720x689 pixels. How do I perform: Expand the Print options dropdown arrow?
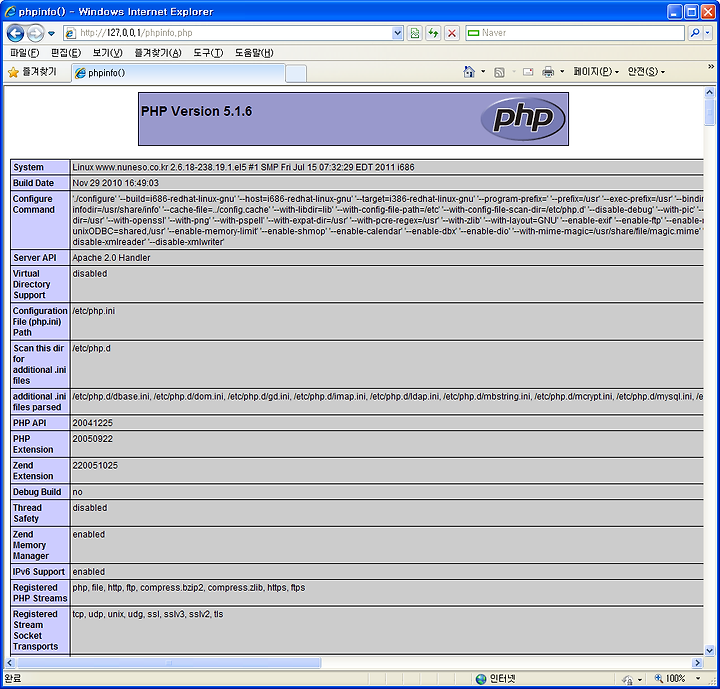click(562, 72)
